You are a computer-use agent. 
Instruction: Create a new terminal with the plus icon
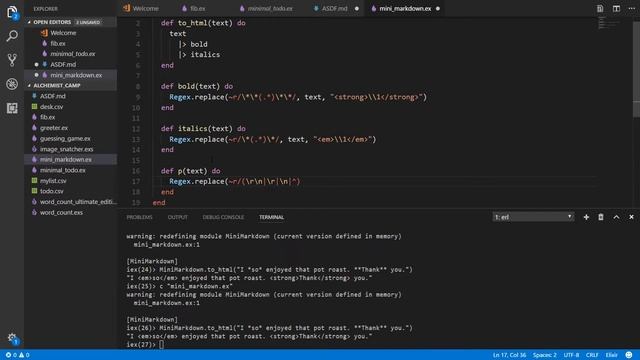click(x=586, y=217)
